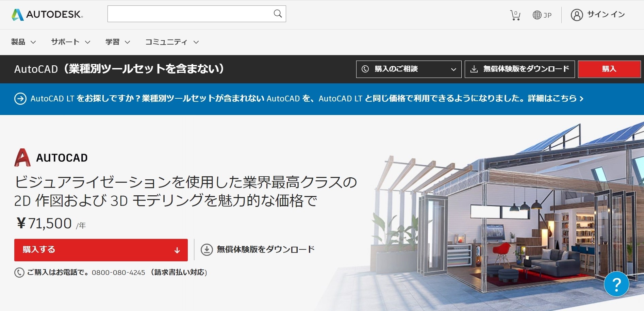Click the download icon in dark bar button
The image size is (644, 311).
[x=474, y=69]
